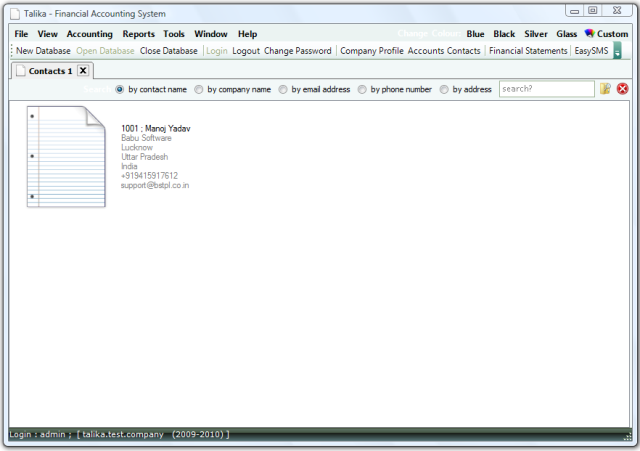Click the red clear search icon
This screenshot has height=451, width=640.
[622, 89]
